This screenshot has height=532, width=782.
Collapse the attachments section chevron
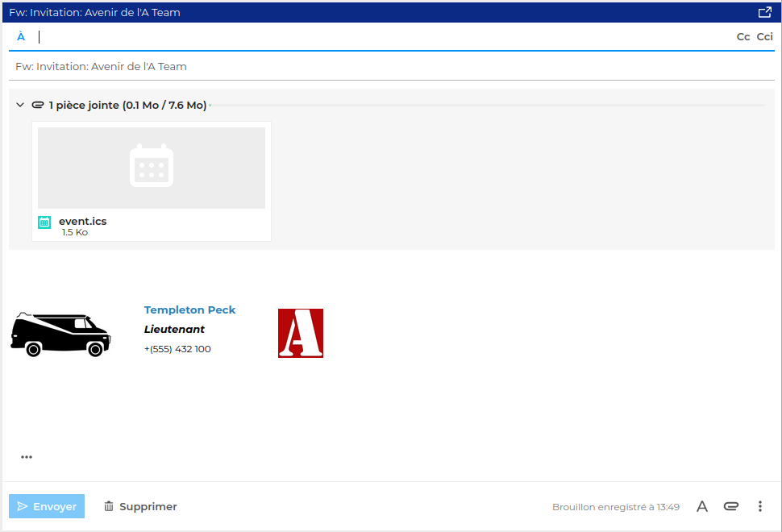pos(20,105)
